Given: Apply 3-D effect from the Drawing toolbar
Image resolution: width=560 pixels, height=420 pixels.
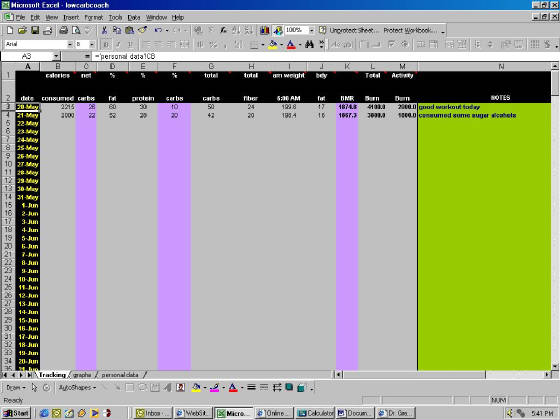Looking at the screenshot, I should pyautogui.click(x=302, y=387).
